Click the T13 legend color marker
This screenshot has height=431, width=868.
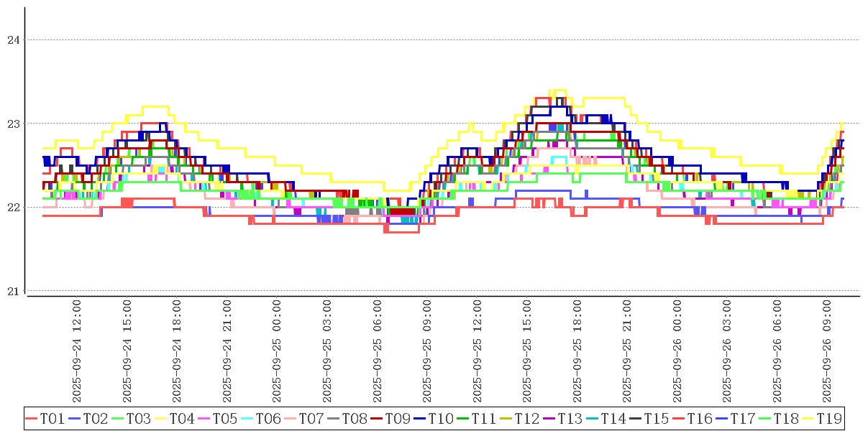click(549, 418)
